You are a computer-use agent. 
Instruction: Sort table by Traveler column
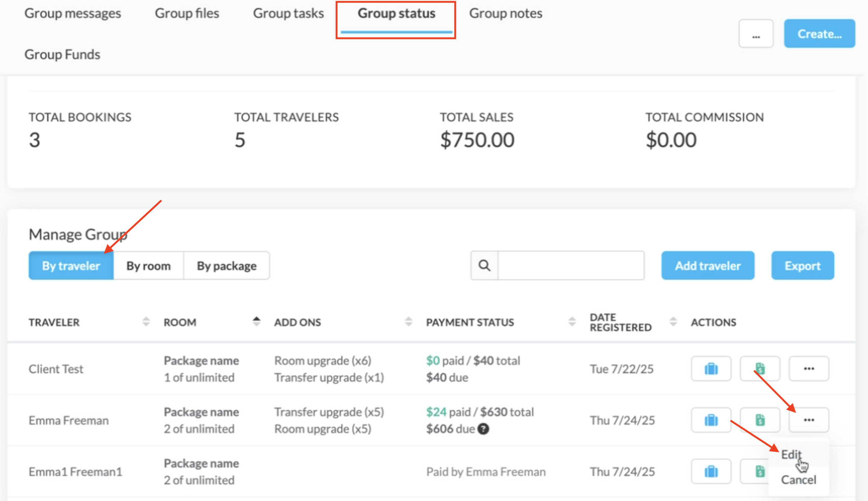tap(146, 322)
